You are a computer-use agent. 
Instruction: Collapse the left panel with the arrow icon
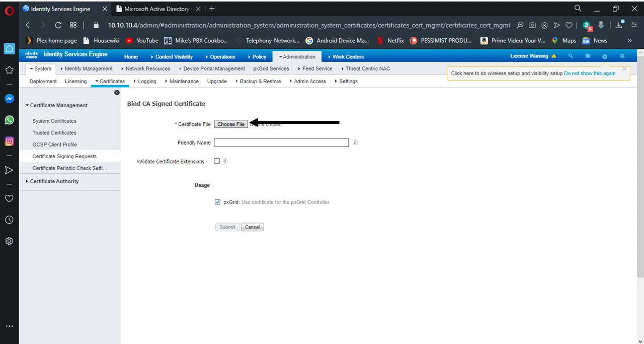click(x=117, y=93)
